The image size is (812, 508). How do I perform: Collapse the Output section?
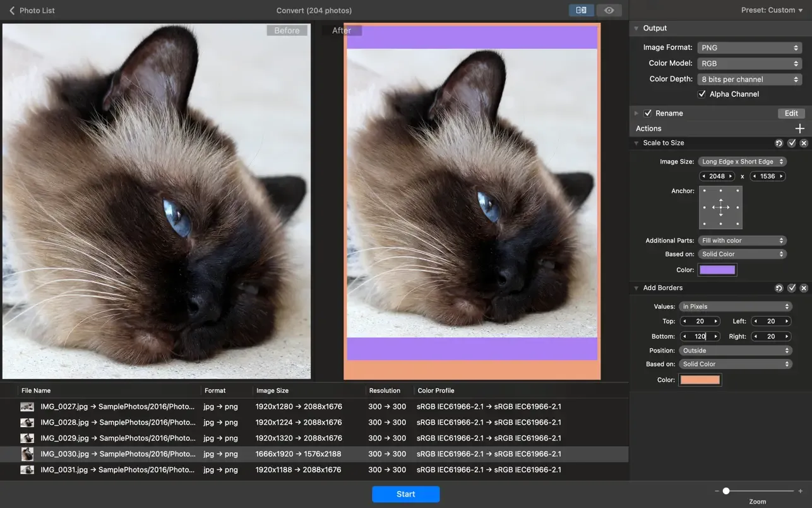[x=636, y=28]
